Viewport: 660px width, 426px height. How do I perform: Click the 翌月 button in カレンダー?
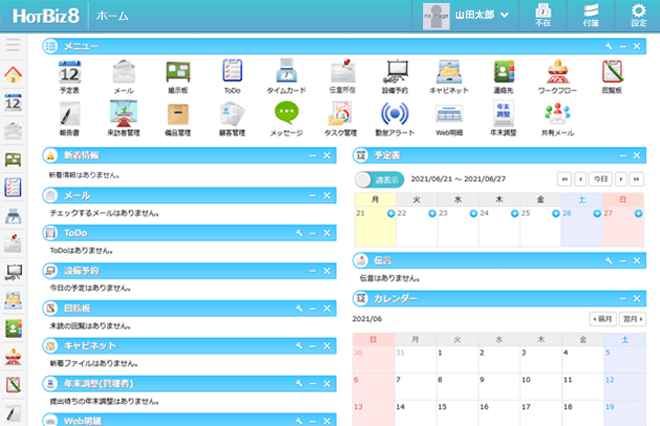click(x=633, y=319)
